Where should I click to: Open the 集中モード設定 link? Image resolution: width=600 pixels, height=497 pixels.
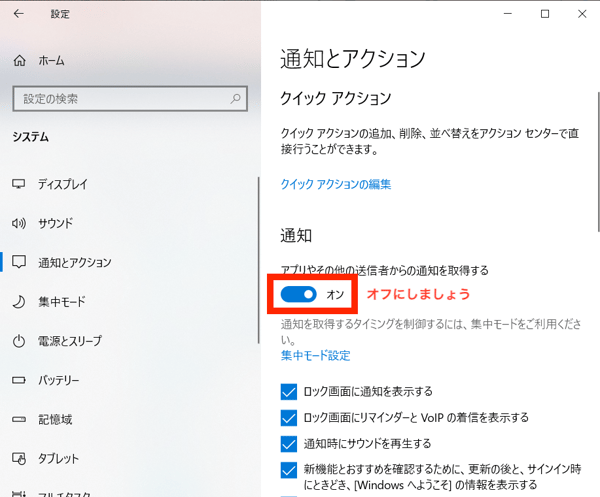(315, 355)
